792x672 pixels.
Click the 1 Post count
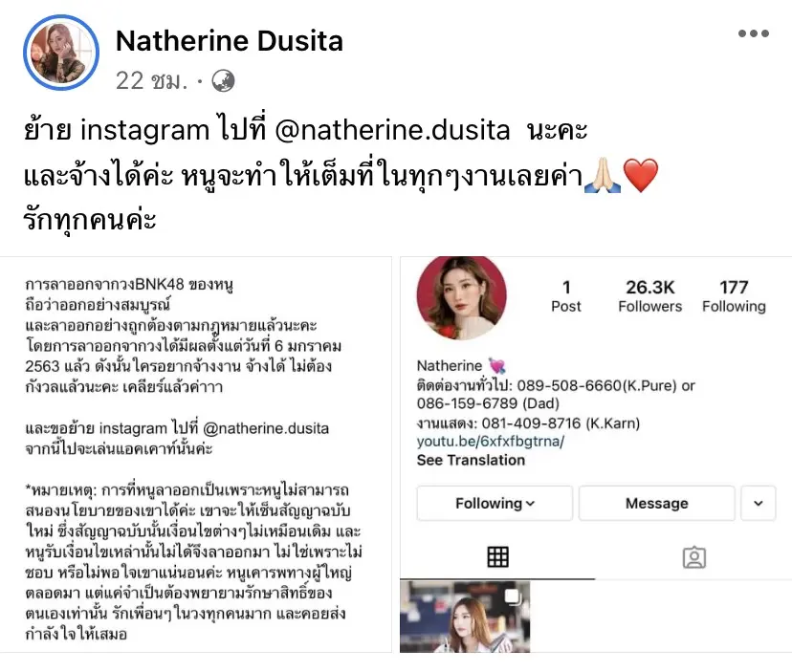(x=565, y=296)
